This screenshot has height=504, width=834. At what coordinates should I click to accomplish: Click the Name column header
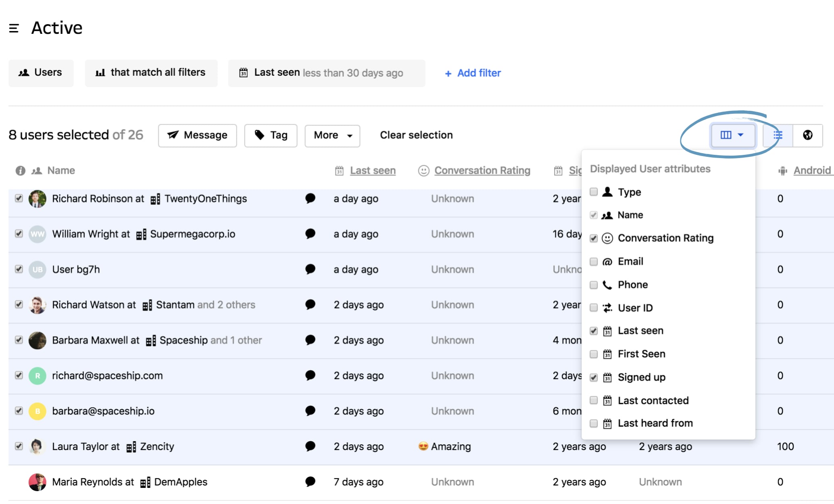click(x=61, y=171)
